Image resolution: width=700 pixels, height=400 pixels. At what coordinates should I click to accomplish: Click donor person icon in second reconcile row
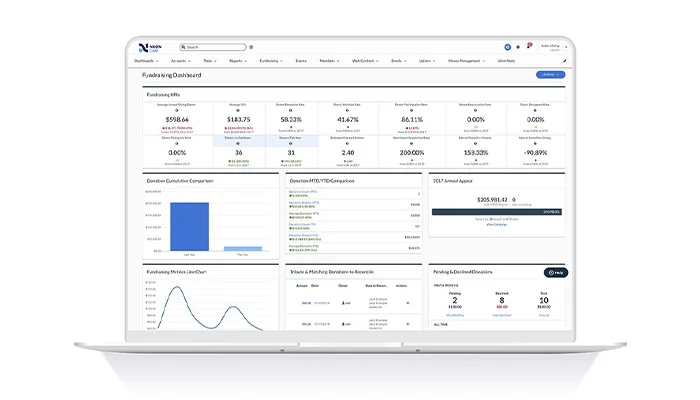click(343, 324)
